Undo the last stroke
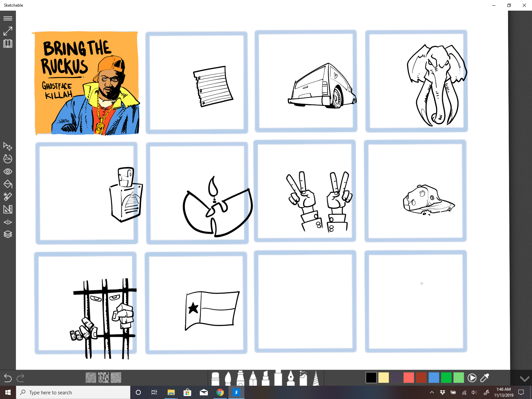Image resolution: width=532 pixels, height=399 pixels. pos(8,378)
